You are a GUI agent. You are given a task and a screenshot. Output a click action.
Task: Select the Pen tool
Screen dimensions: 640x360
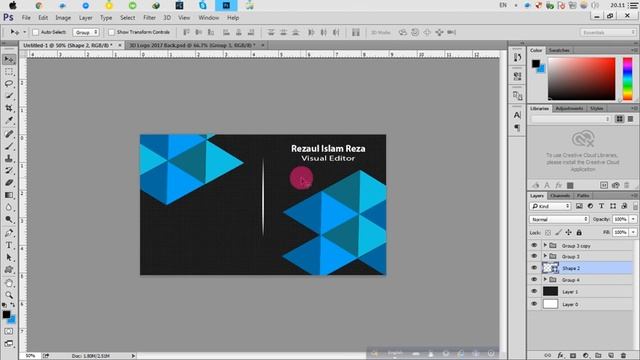point(9,233)
